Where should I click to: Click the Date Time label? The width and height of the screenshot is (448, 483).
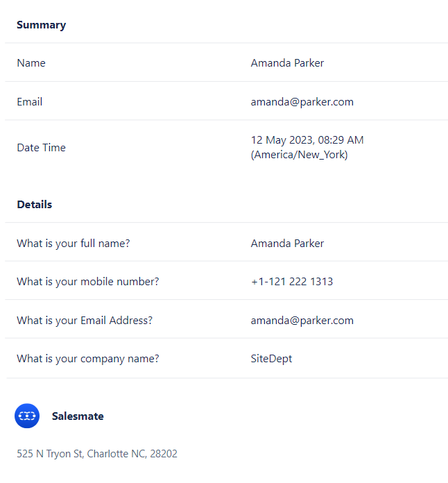click(41, 148)
